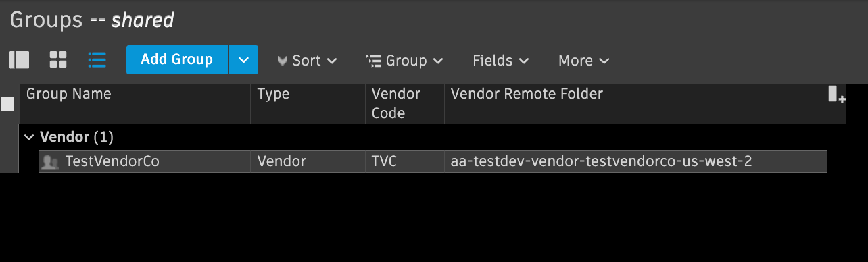Click the TestVendorCo group icon

(x=50, y=162)
